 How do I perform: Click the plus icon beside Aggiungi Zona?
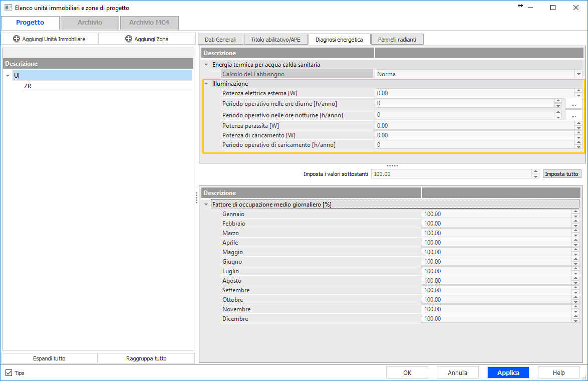click(x=129, y=39)
